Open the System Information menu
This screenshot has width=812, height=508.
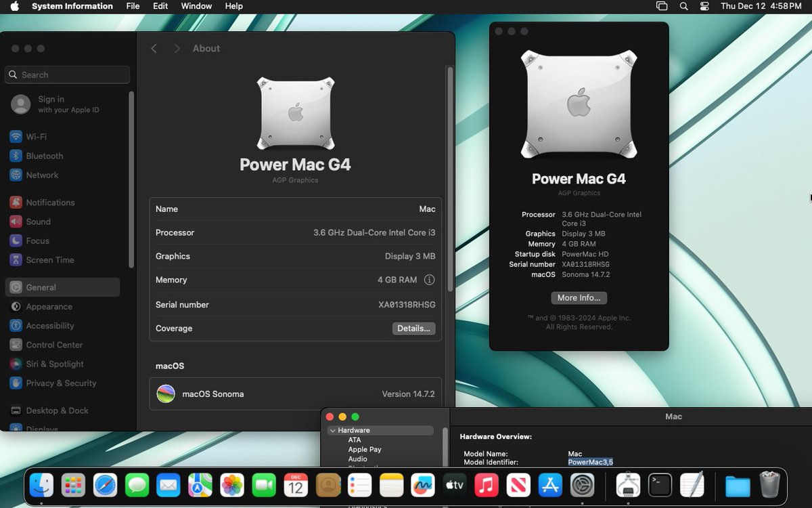72,6
